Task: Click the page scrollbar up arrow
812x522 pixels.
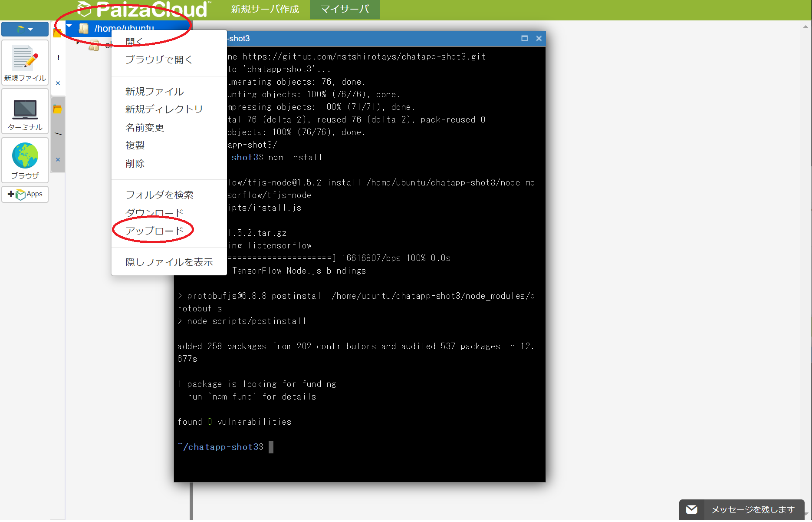Action: pyautogui.click(x=806, y=26)
